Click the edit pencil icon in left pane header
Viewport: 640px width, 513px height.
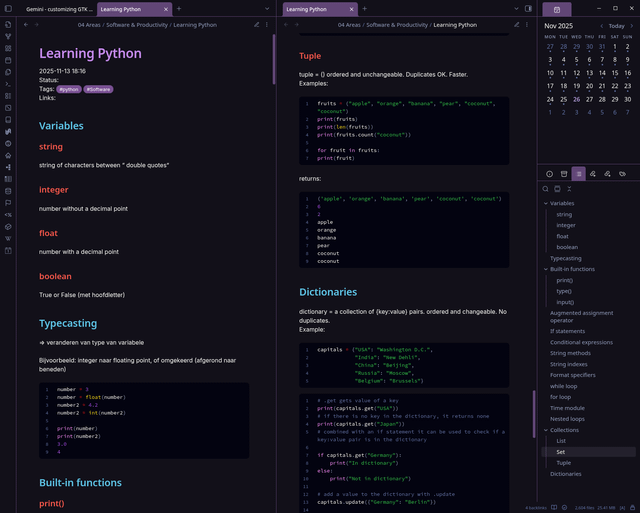pyautogui.click(x=256, y=24)
